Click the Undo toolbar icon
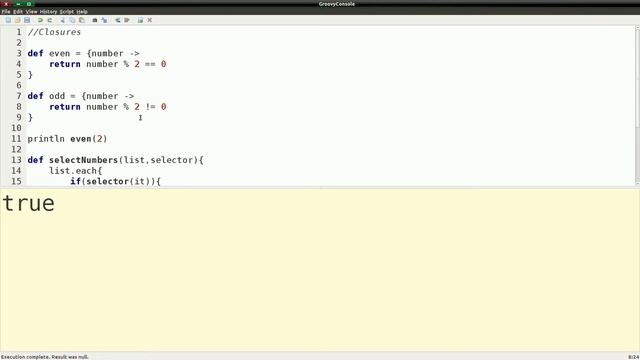This screenshot has height=360, width=640. [x=40, y=20]
